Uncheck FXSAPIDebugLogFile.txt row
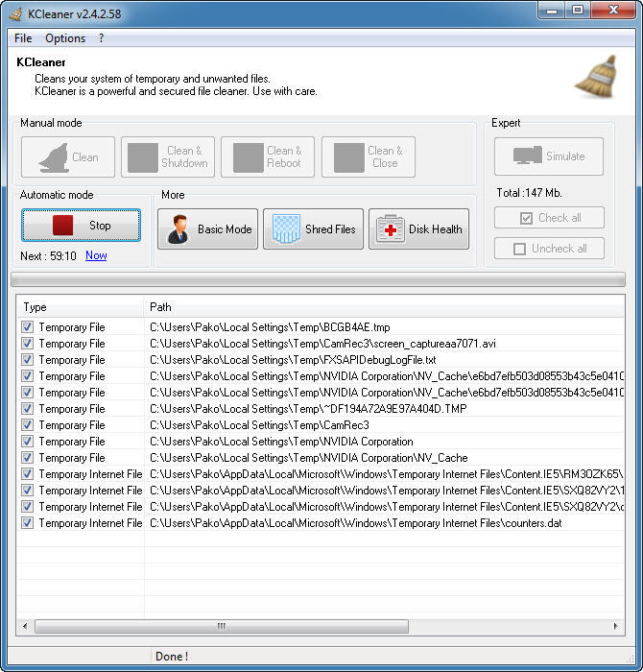643x672 pixels. 28,360
